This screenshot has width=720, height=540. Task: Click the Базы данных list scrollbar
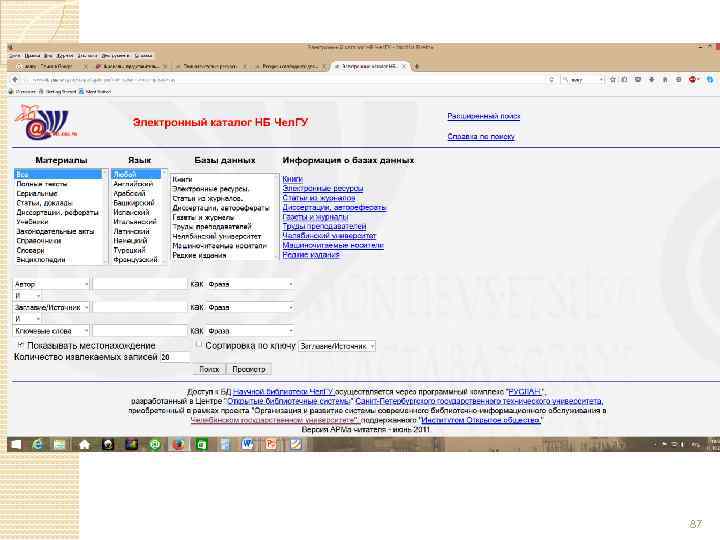pyautogui.click(x=277, y=217)
